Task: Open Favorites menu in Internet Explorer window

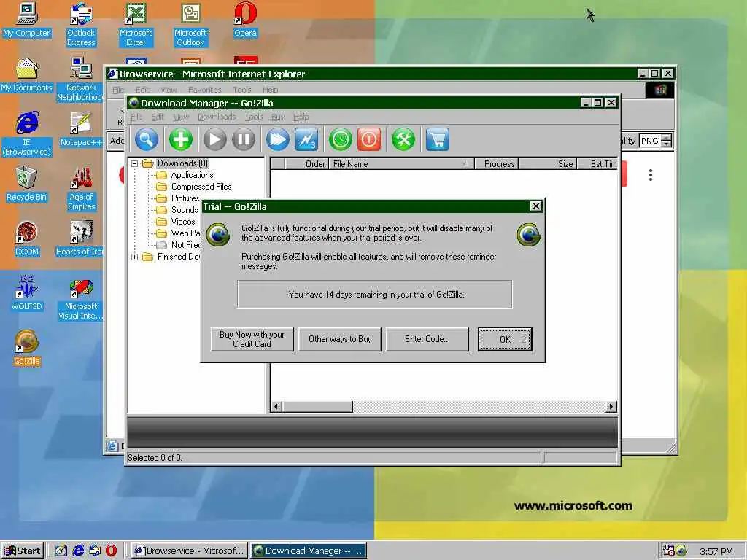Action: click(x=204, y=90)
